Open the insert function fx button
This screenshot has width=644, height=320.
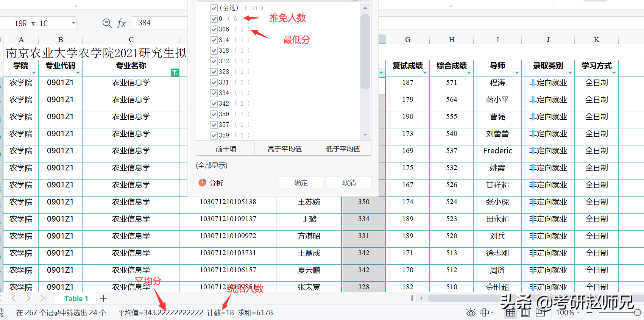121,23
